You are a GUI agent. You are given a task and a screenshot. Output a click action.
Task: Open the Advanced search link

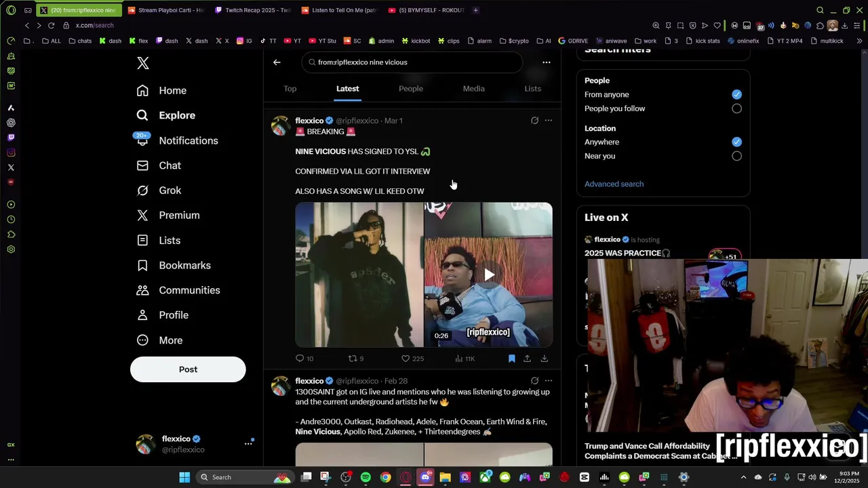[x=614, y=184]
